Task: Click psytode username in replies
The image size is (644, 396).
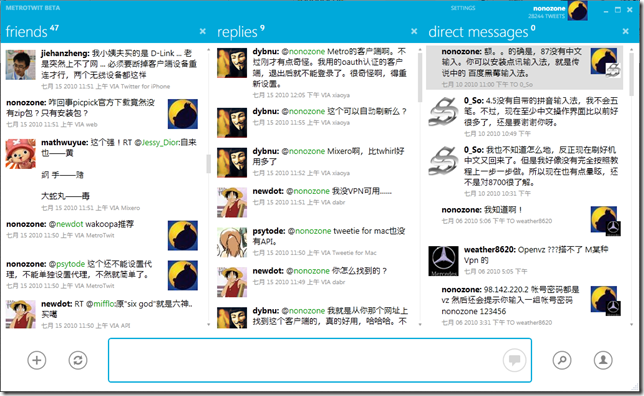Action: coord(269,231)
